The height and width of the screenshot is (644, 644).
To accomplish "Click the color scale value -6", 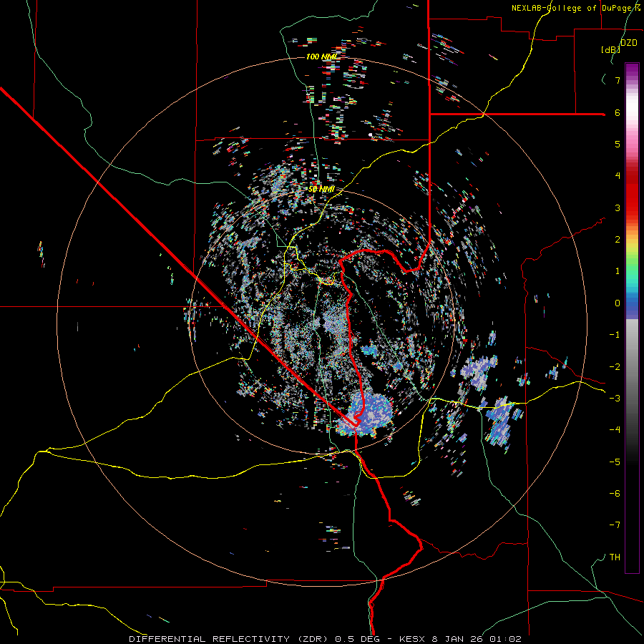I will click(x=615, y=494).
